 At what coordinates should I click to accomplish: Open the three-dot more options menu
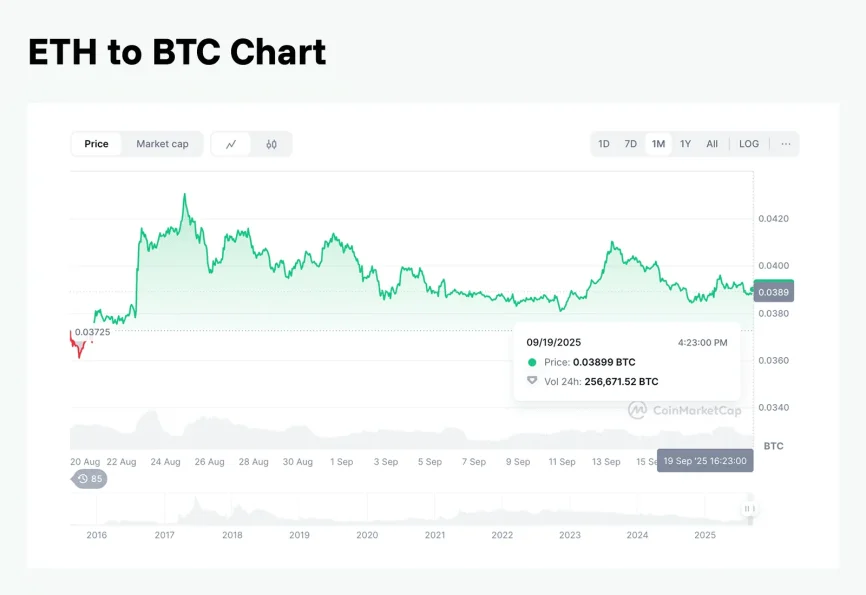(786, 144)
